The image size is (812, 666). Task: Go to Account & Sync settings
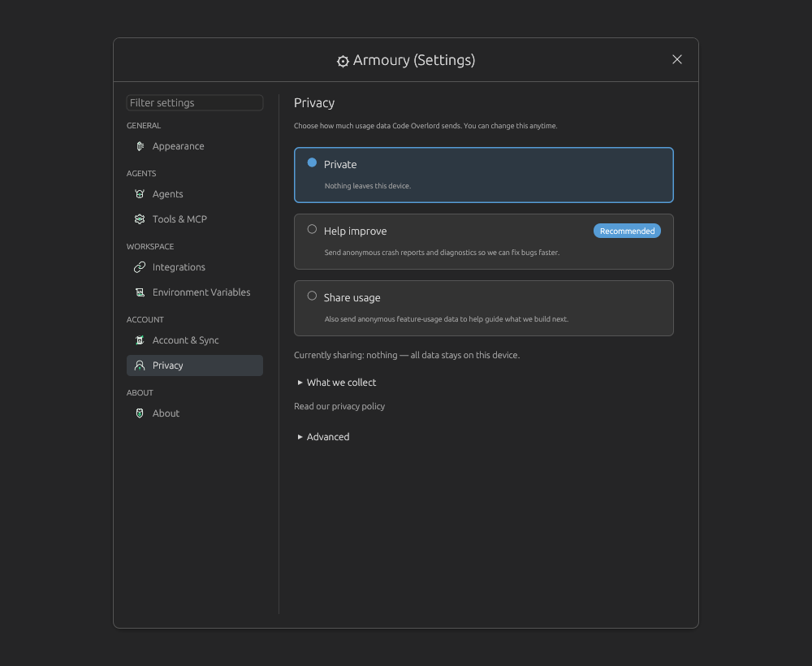[x=195, y=340]
